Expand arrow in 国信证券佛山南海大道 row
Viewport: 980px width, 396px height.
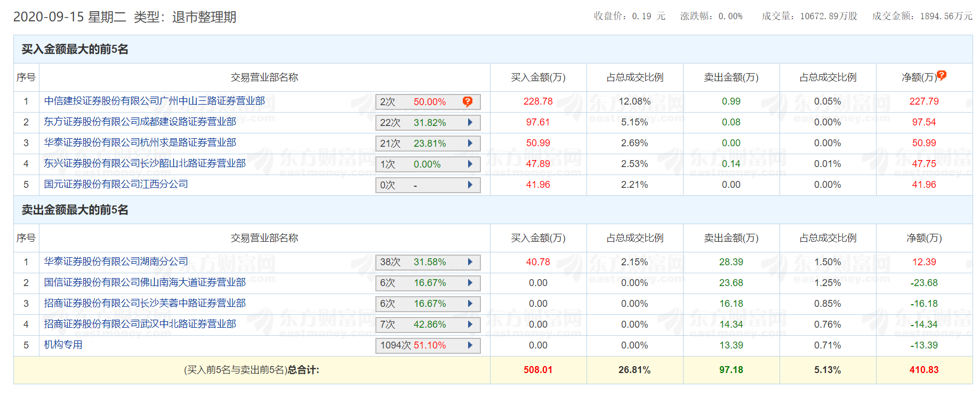(470, 282)
